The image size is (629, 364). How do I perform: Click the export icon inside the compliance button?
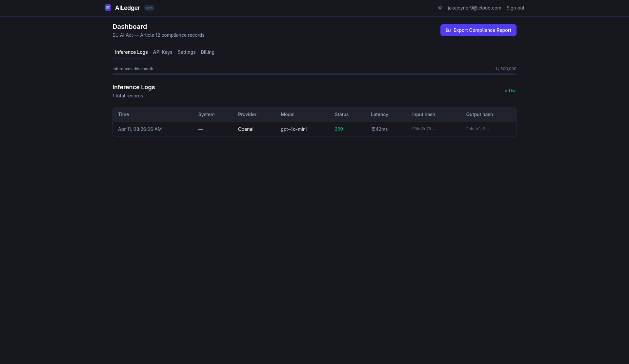pyautogui.click(x=448, y=30)
